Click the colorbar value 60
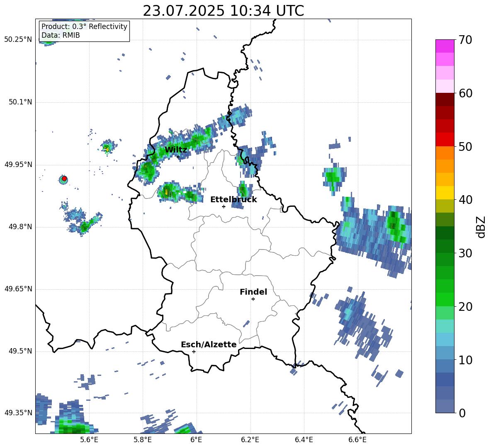Viewport: 491px width, 448px height. [x=465, y=93]
